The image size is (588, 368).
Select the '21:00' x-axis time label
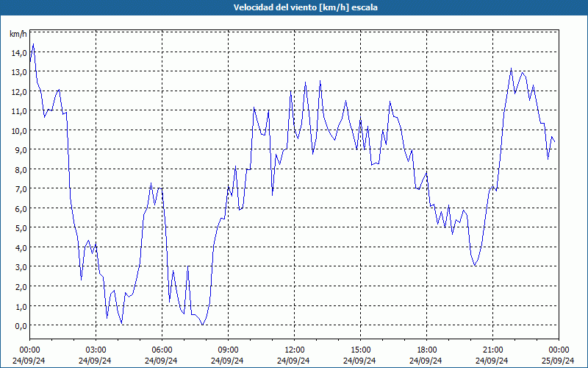[x=492, y=350]
